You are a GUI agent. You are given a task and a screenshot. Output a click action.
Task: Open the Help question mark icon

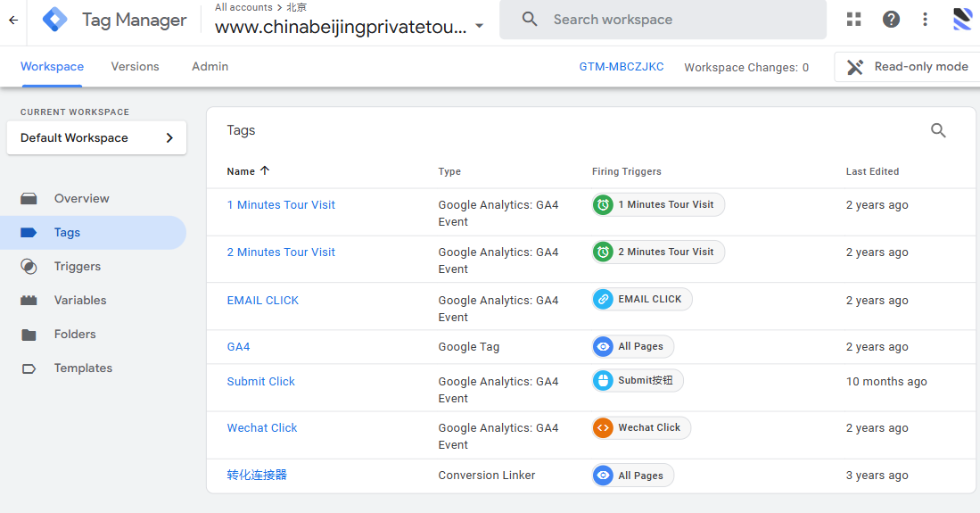(891, 20)
